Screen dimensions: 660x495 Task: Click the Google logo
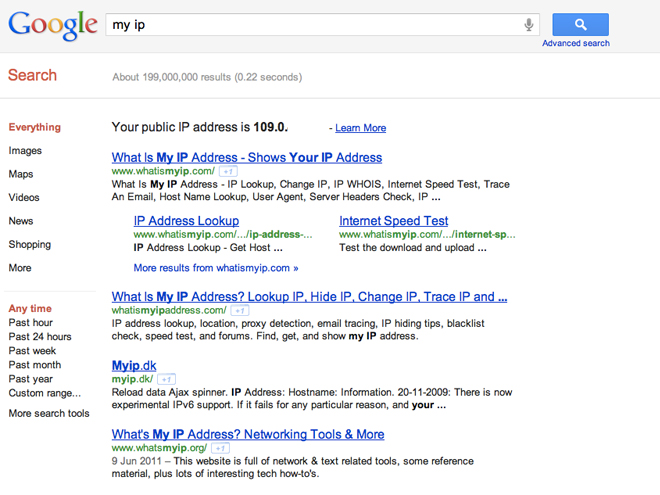point(53,25)
